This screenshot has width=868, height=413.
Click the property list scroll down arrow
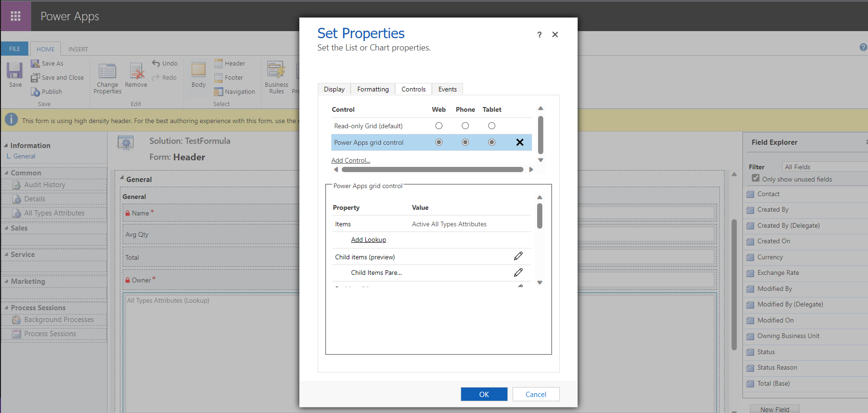coord(539,283)
